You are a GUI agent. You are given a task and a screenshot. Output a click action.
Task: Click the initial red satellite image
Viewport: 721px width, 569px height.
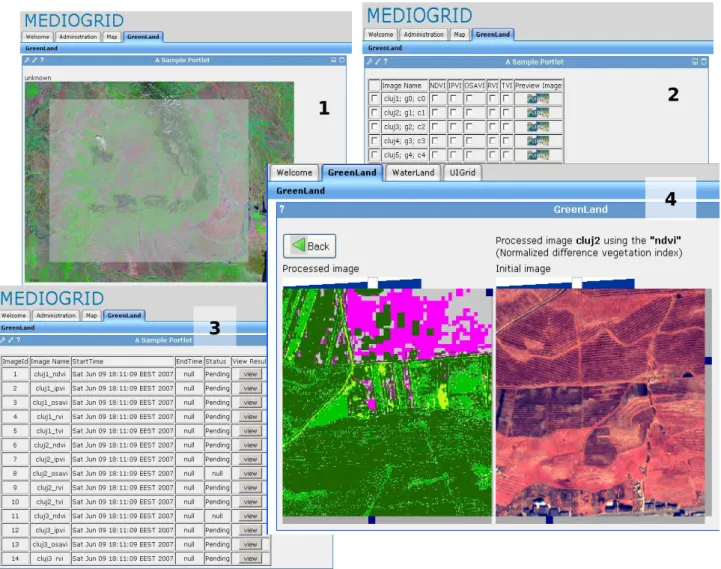tap(600, 402)
